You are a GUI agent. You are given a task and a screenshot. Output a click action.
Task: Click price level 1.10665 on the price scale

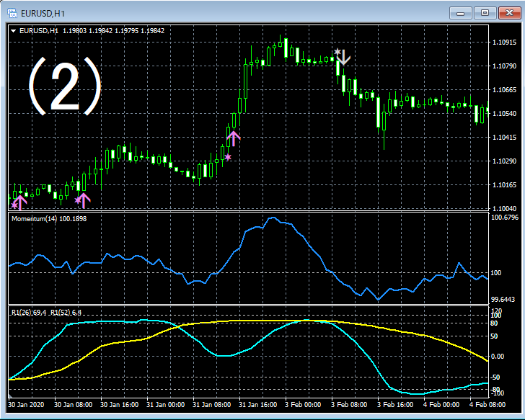point(504,89)
